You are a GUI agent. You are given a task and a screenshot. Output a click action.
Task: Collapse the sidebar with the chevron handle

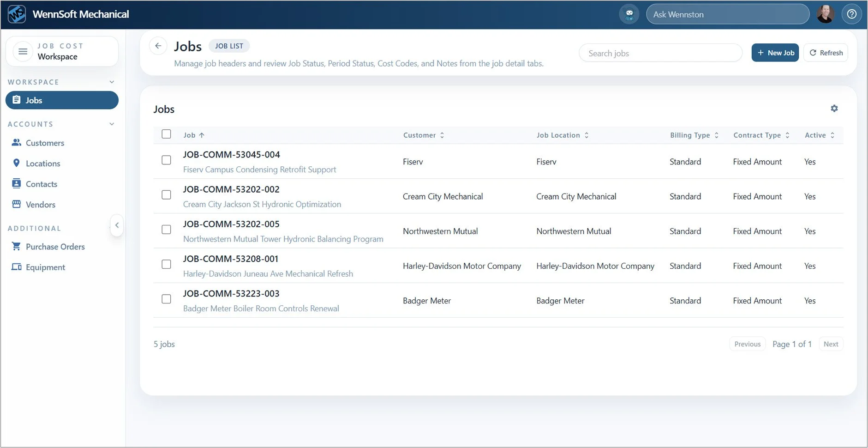[117, 225]
